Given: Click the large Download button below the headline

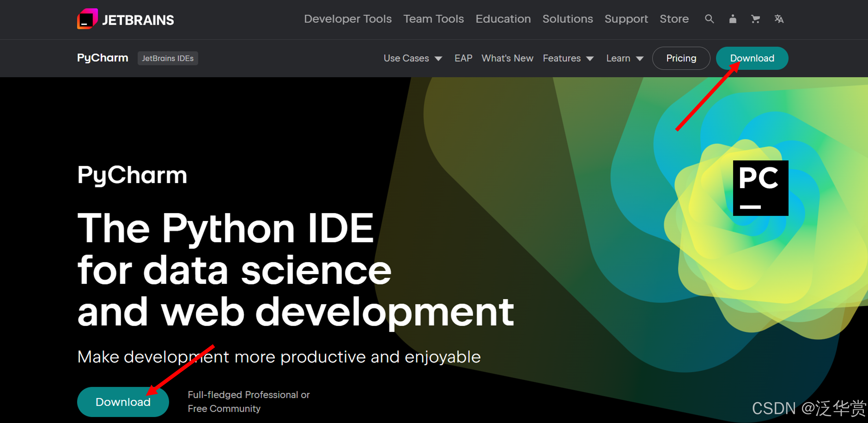Looking at the screenshot, I should tap(123, 402).
